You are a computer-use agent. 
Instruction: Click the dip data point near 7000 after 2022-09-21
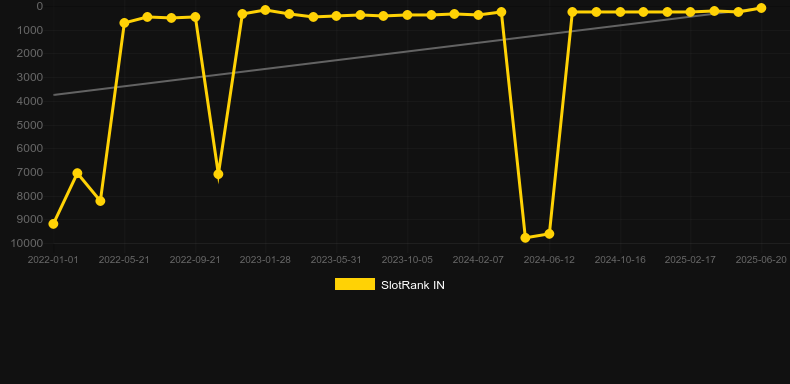(218, 174)
